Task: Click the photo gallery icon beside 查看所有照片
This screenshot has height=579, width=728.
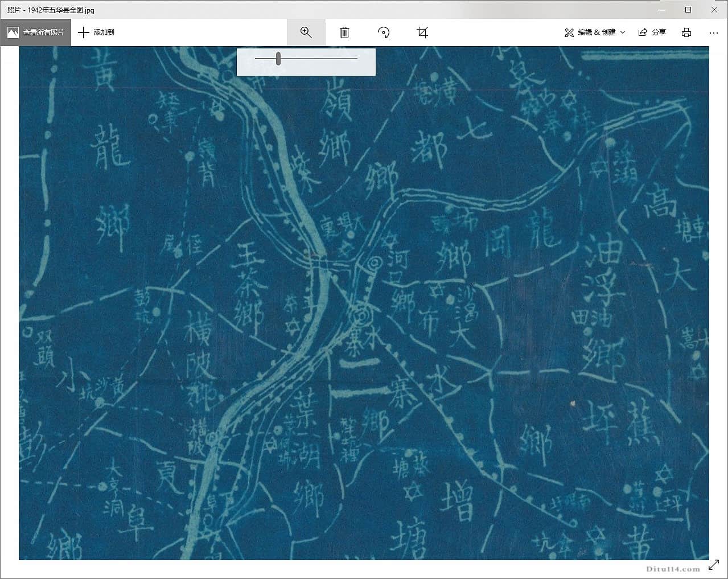Action: 12,32
